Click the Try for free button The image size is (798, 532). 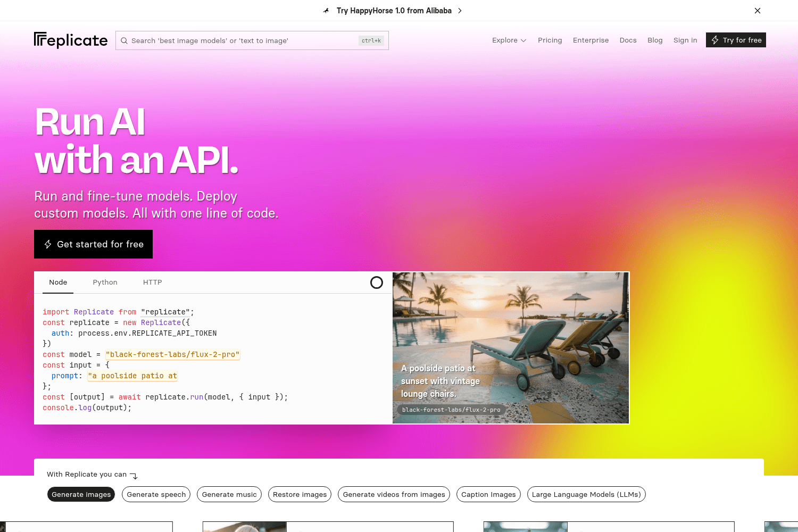(x=736, y=40)
